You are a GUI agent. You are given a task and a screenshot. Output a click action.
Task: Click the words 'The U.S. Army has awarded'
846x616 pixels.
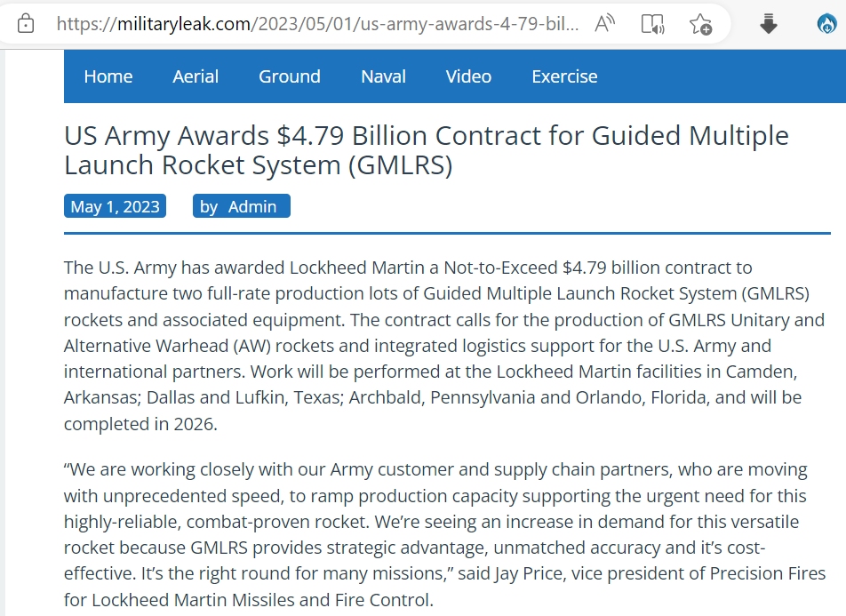click(174, 268)
